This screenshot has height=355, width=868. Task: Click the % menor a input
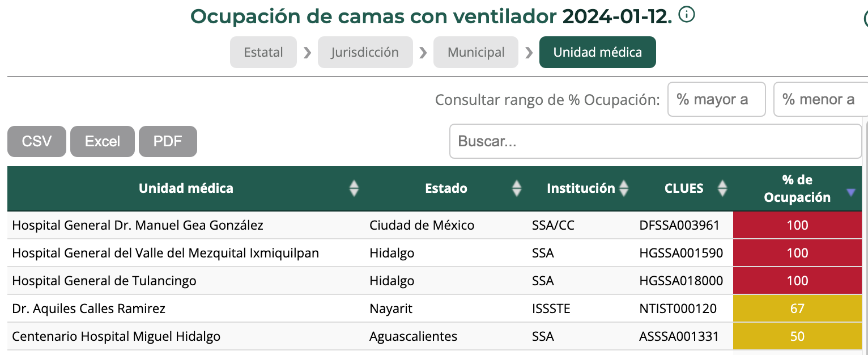821,99
